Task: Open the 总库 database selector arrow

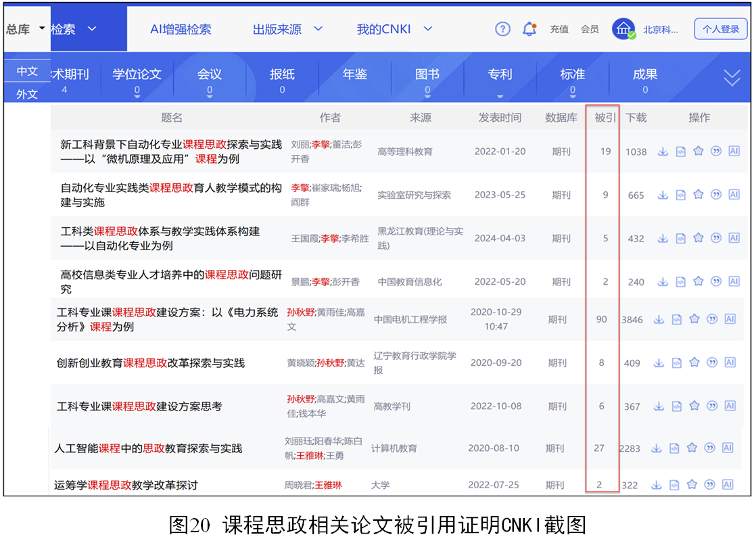Action: pos(42,28)
